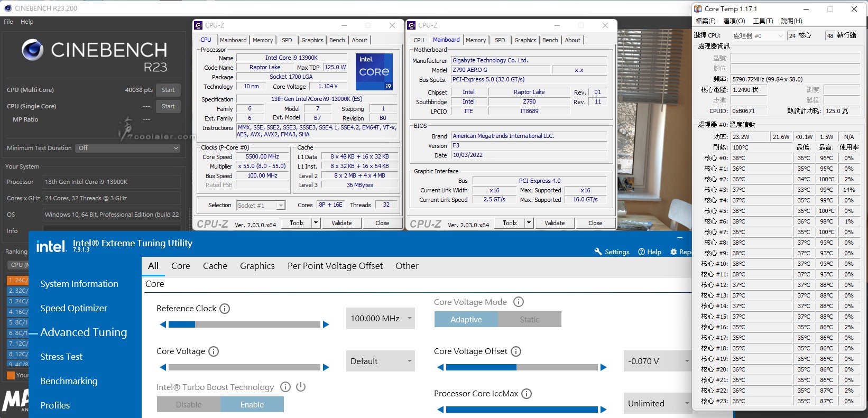Click the Intel logo in XTU
Image resolution: width=868 pixels, height=418 pixels.
pyautogui.click(x=51, y=246)
